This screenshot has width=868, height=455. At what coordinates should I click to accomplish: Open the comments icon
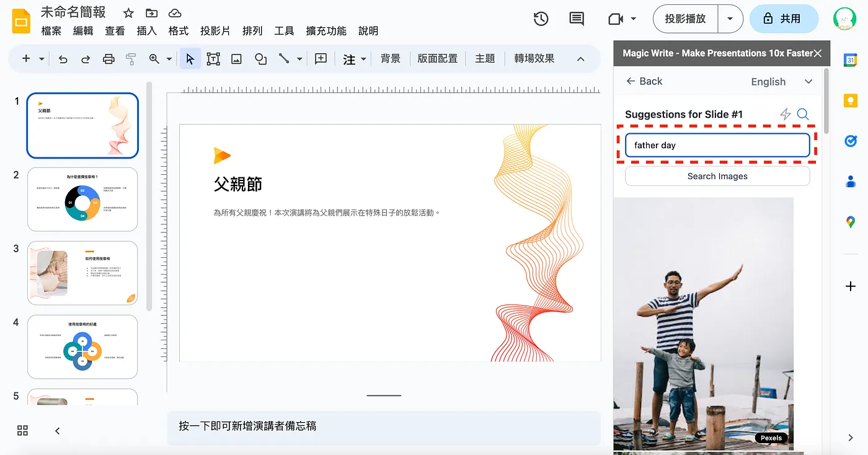point(577,19)
